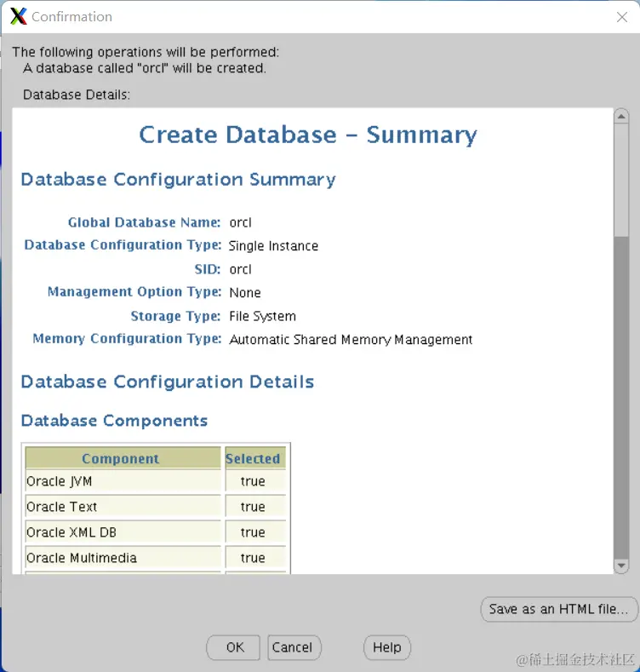Click the scrollbar down arrow

pos(621,566)
